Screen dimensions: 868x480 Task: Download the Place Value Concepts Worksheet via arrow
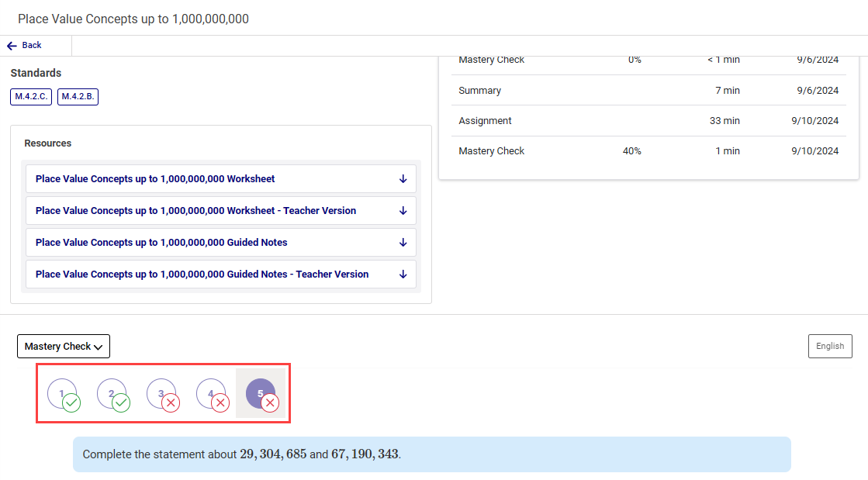pyautogui.click(x=403, y=179)
